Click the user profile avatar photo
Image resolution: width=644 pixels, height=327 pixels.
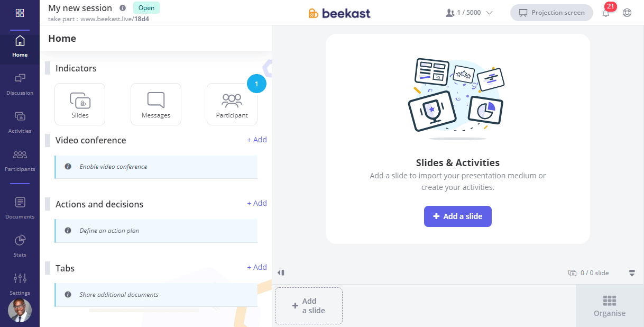pyautogui.click(x=20, y=311)
